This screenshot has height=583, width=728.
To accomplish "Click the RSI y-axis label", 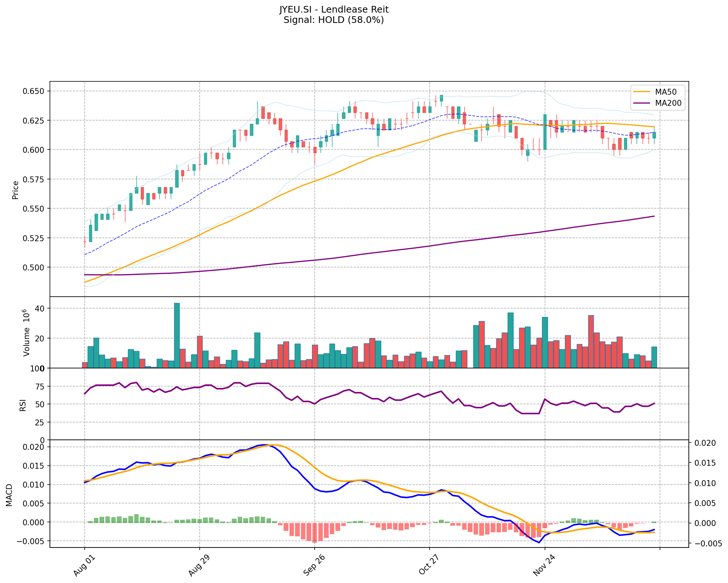I will 23,405.
